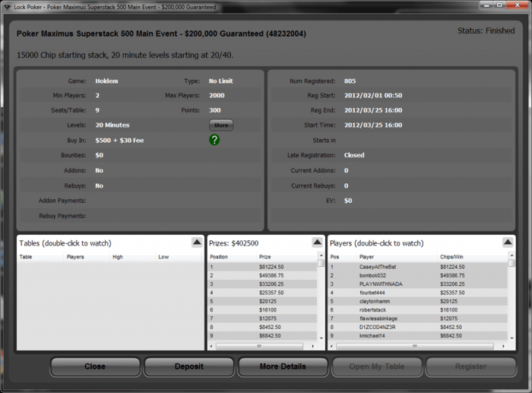Select the $12075 prize row
Image resolution: width=532 pixels, height=393 pixels.
coord(263,319)
